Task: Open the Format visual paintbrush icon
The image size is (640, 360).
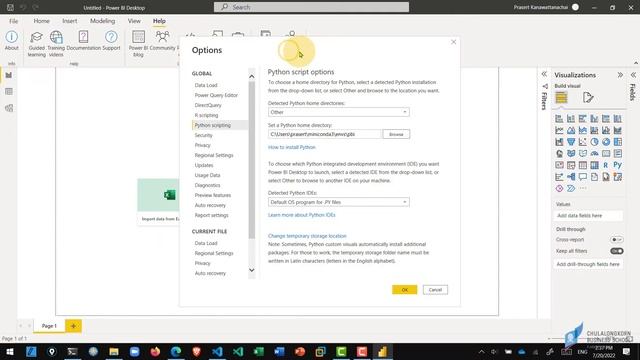Action: [x=588, y=98]
